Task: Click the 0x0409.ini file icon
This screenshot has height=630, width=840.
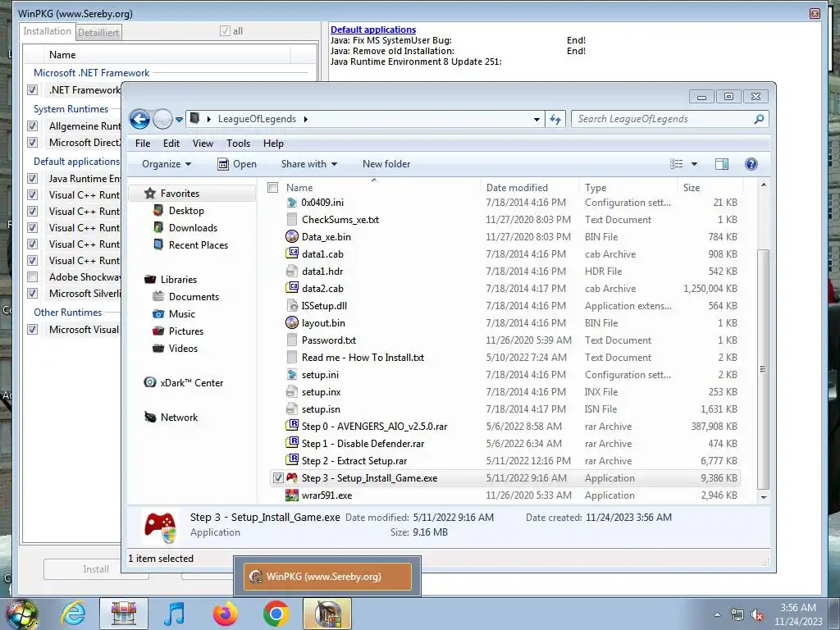Action: click(292, 202)
